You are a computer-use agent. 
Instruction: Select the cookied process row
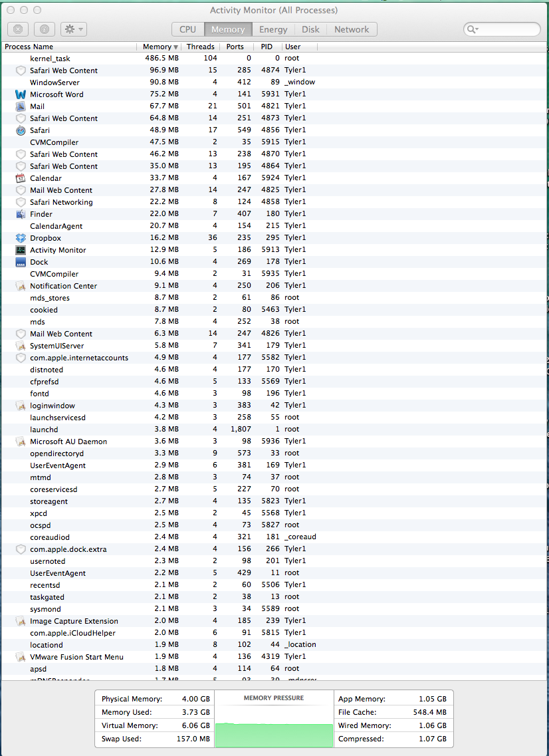pos(274,310)
